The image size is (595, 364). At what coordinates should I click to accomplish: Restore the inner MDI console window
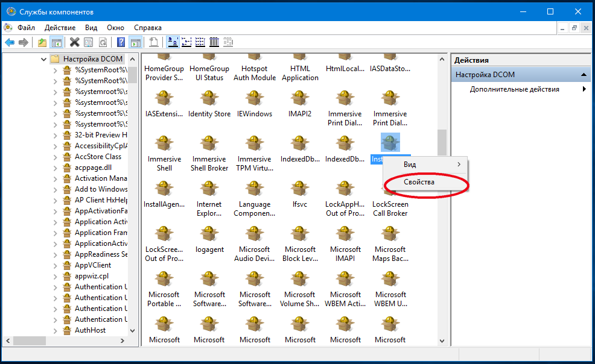click(574, 28)
